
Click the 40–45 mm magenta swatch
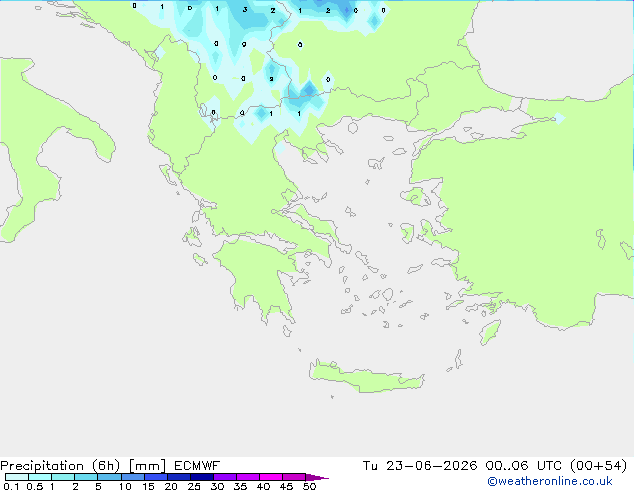pos(271,477)
